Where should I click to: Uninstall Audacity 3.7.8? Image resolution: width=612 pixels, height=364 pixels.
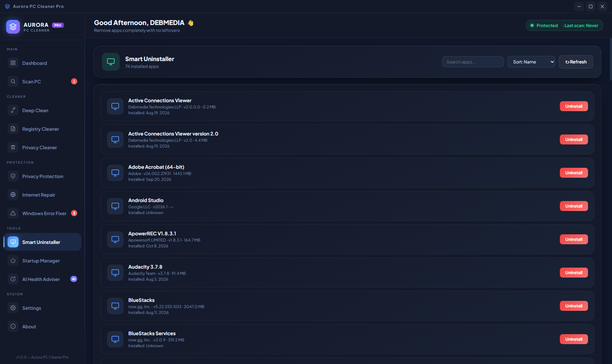coord(574,273)
